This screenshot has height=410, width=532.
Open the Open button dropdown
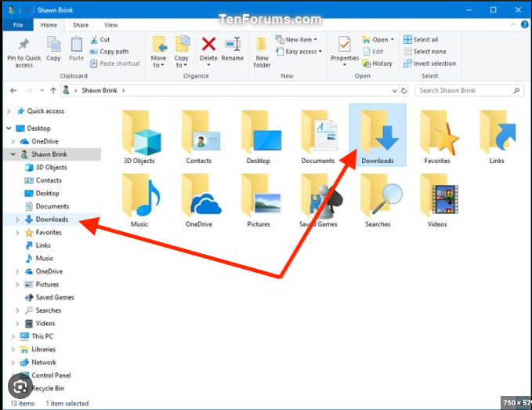pyautogui.click(x=393, y=40)
